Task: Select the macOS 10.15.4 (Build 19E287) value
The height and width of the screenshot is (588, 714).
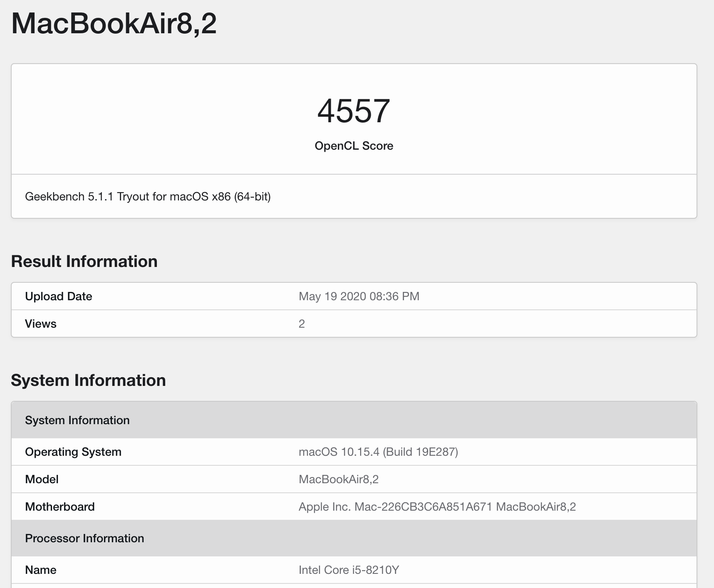Action: point(378,452)
